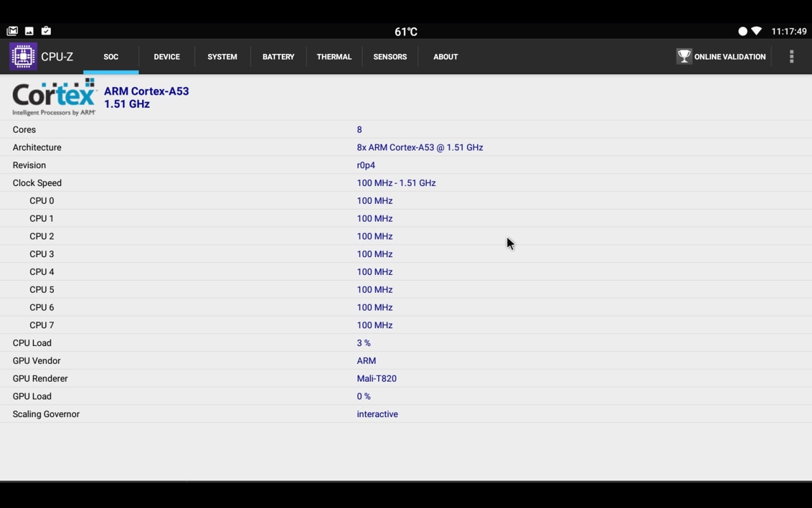This screenshot has width=812, height=508.
Task: Click the CPU-Z app title
Action: pos(57,57)
